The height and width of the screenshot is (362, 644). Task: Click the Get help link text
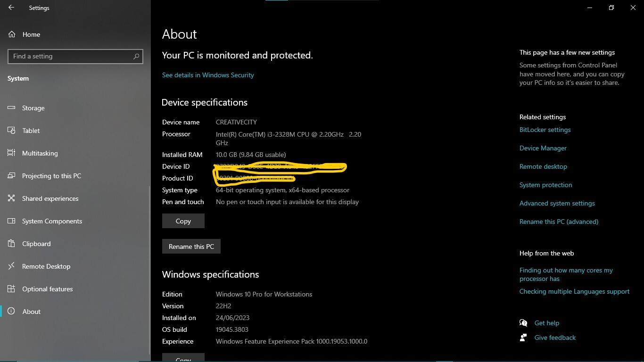coord(547,323)
